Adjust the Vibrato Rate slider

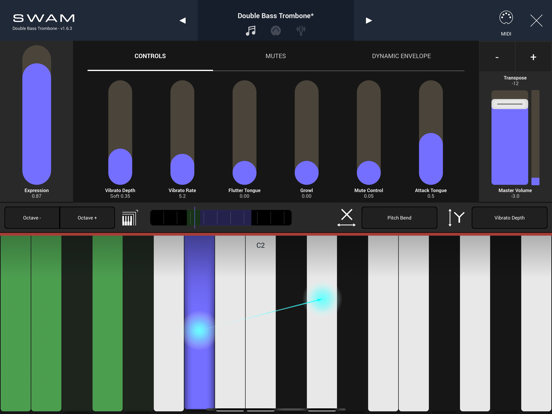pos(182,132)
